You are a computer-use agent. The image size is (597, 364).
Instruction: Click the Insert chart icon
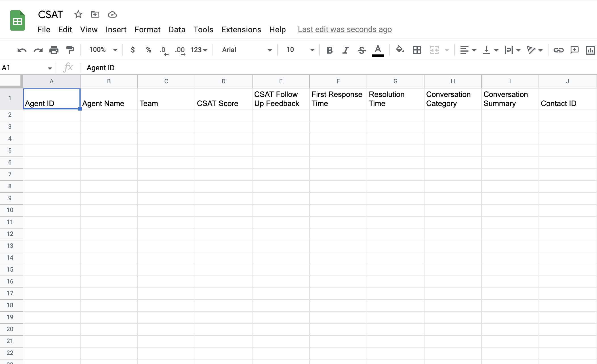coord(590,50)
